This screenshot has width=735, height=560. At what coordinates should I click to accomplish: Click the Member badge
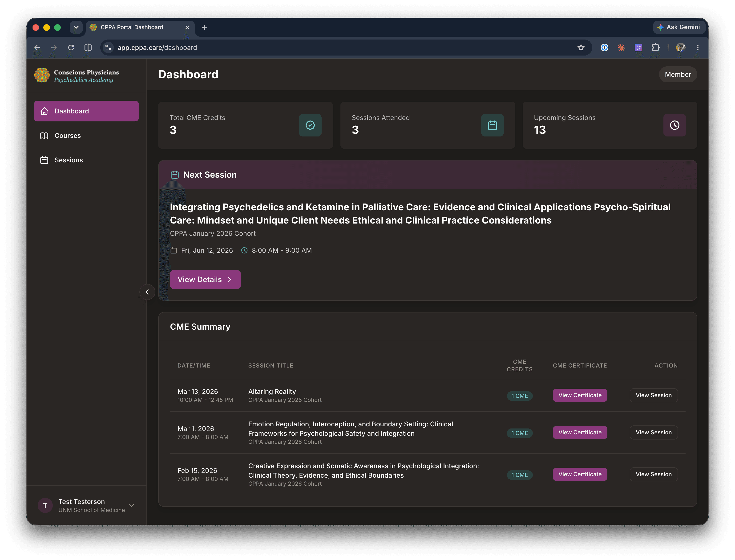pos(678,74)
